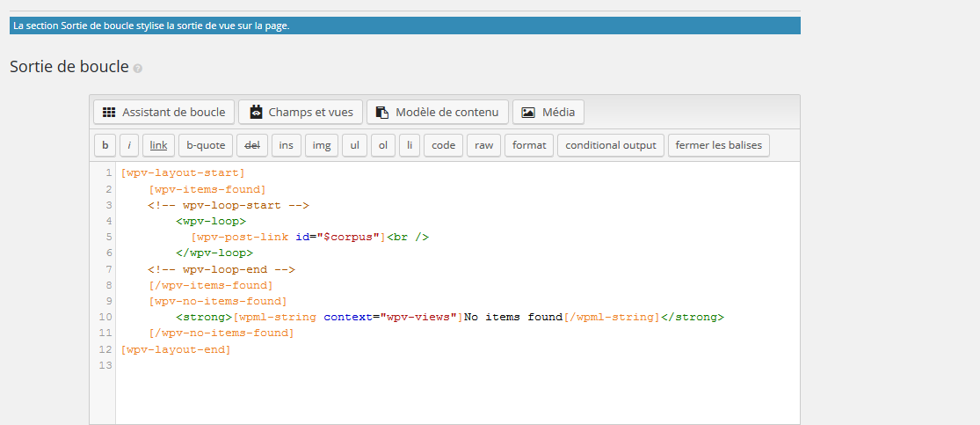Click the [/wpv-no-items-found] closing shortcode

pos(221,333)
